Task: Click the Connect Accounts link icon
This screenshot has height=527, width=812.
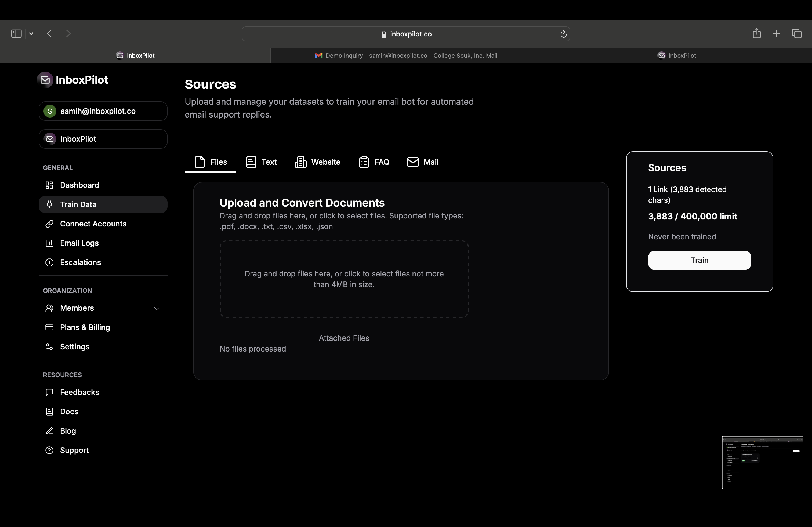Action: point(49,224)
